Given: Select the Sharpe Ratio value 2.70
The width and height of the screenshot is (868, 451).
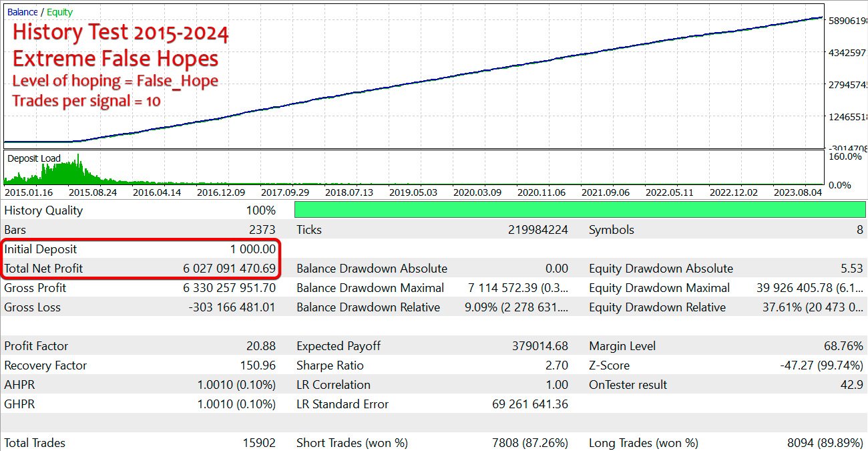Looking at the screenshot, I should [556, 365].
